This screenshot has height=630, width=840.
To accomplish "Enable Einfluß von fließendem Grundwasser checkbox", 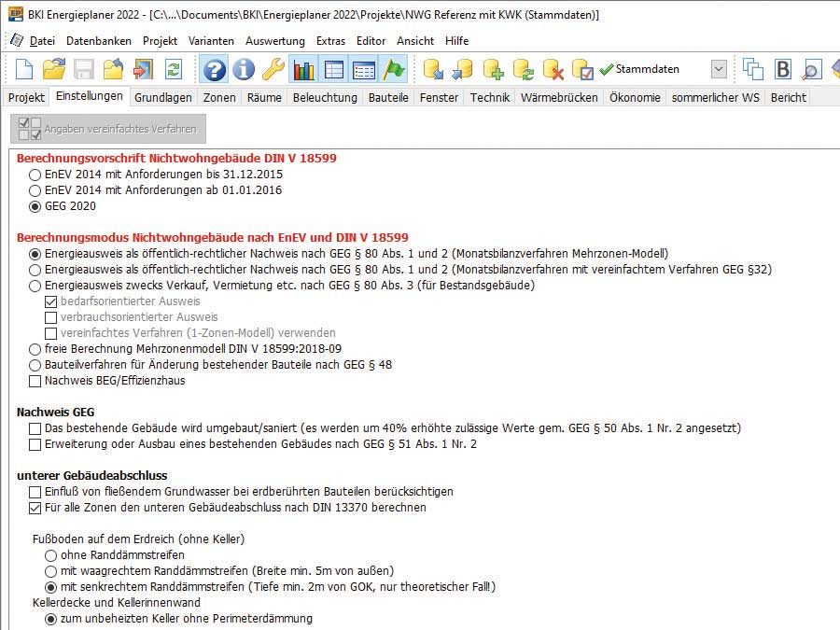I will 35,492.
